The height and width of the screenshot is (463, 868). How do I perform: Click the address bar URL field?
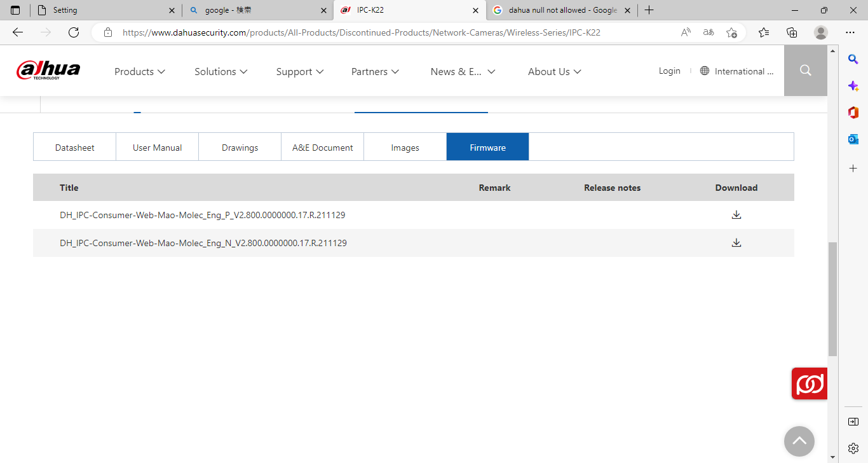pyautogui.click(x=361, y=32)
